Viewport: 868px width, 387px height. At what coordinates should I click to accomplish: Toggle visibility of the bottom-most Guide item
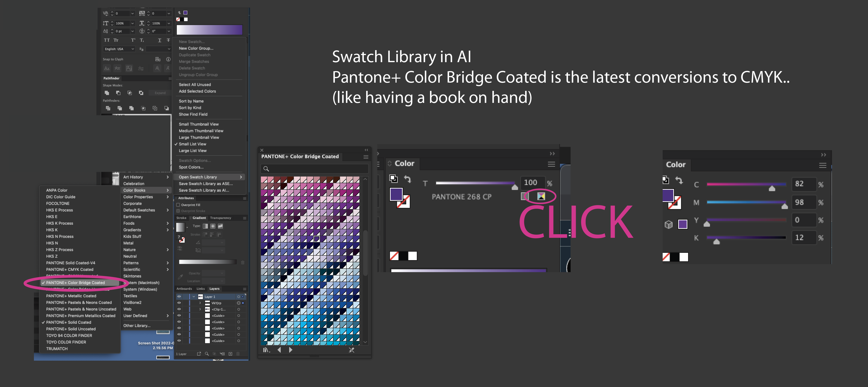179,341
